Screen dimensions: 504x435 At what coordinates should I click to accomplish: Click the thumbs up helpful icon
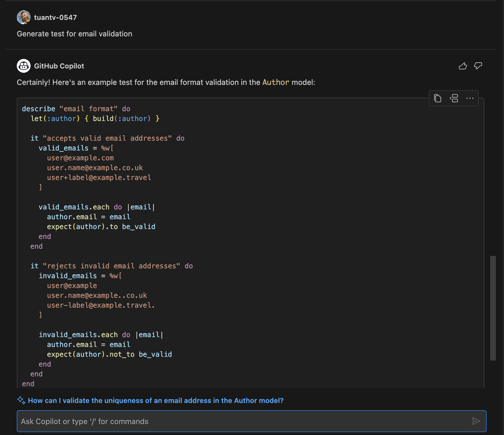tap(463, 66)
